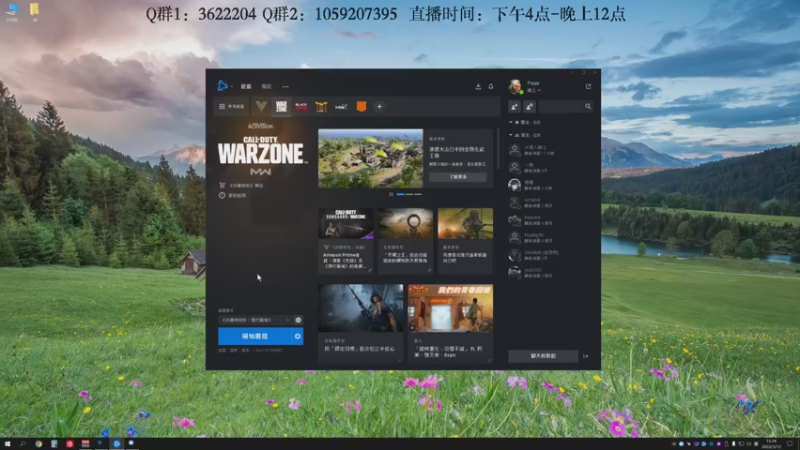Click the Chats and Groups button

point(543,356)
